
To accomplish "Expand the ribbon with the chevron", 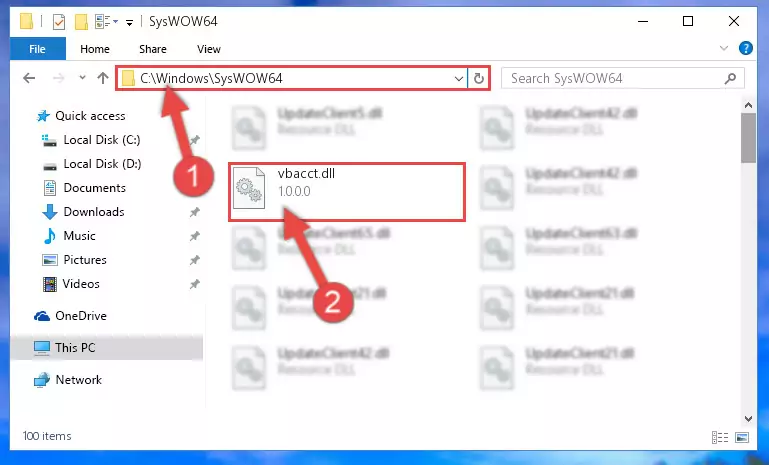I will point(723,48).
